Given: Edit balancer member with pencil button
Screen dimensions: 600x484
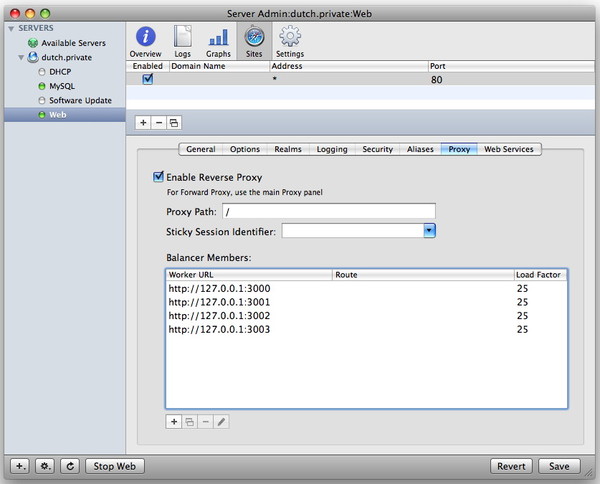Looking at the screenshot, I should click(x=221, y=422).
